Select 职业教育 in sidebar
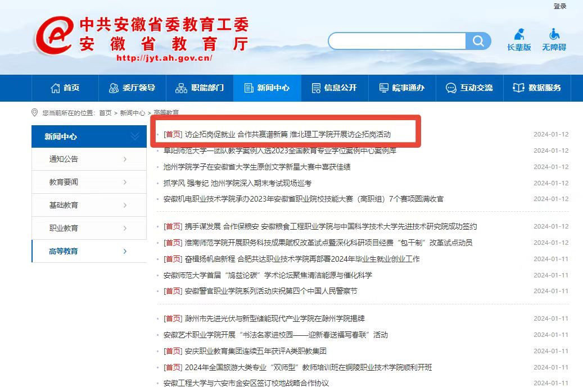This screenshot has height=392, width=583. pyautogui.click(x=64, y=229)
